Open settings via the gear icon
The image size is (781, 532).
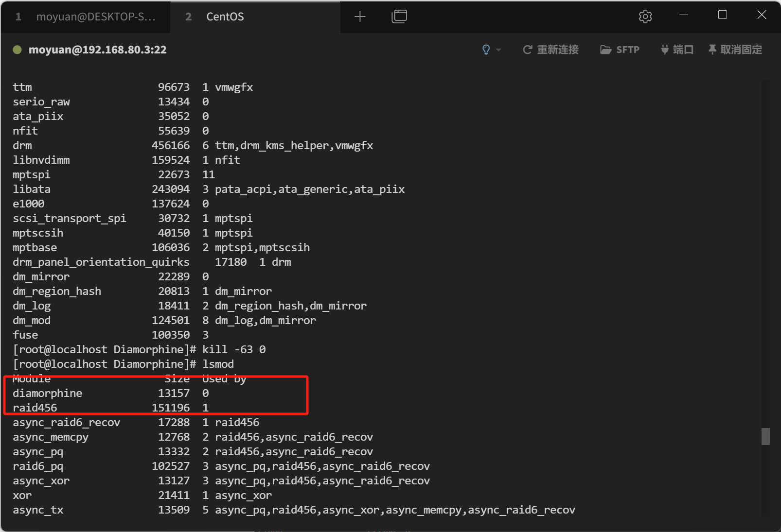coord(645,17)
